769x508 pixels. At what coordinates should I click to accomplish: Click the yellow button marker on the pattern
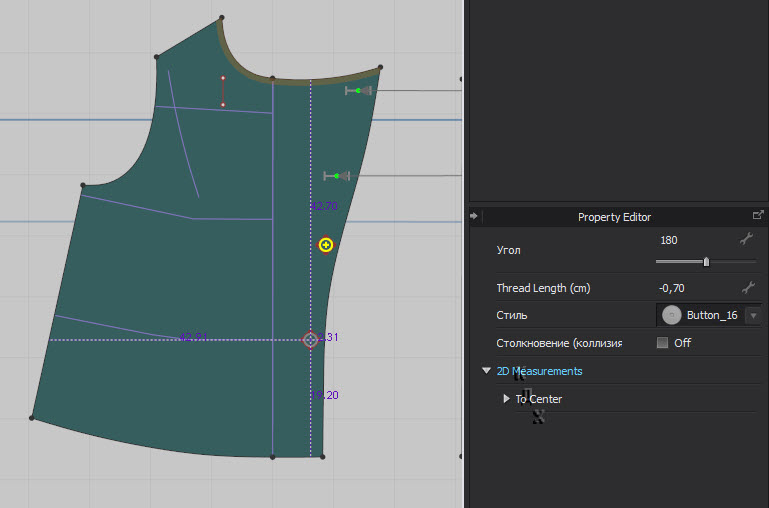point(326,245)
